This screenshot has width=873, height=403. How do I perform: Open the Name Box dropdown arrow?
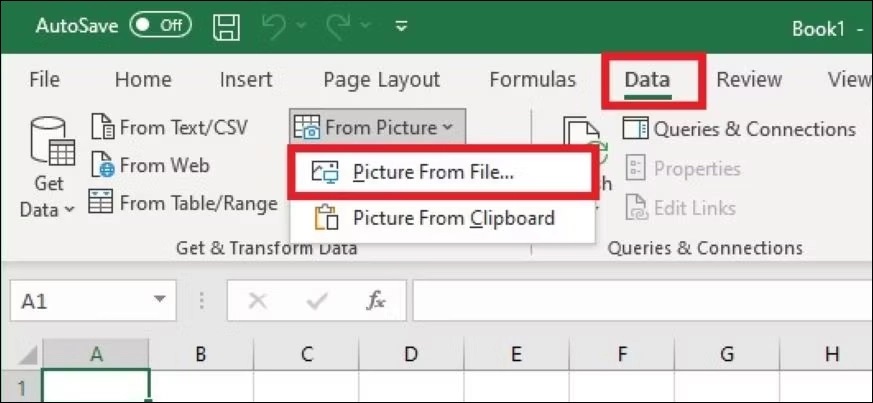(159, 300)
